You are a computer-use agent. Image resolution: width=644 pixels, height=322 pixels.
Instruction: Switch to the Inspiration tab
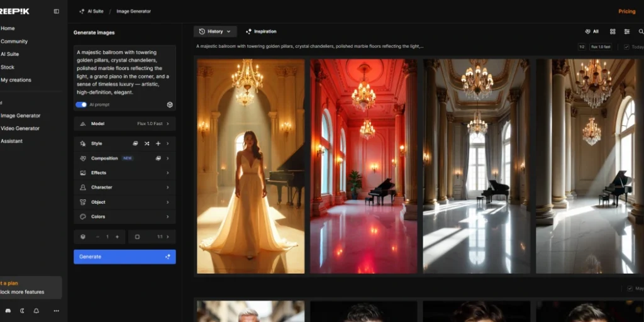click(261, 31)
